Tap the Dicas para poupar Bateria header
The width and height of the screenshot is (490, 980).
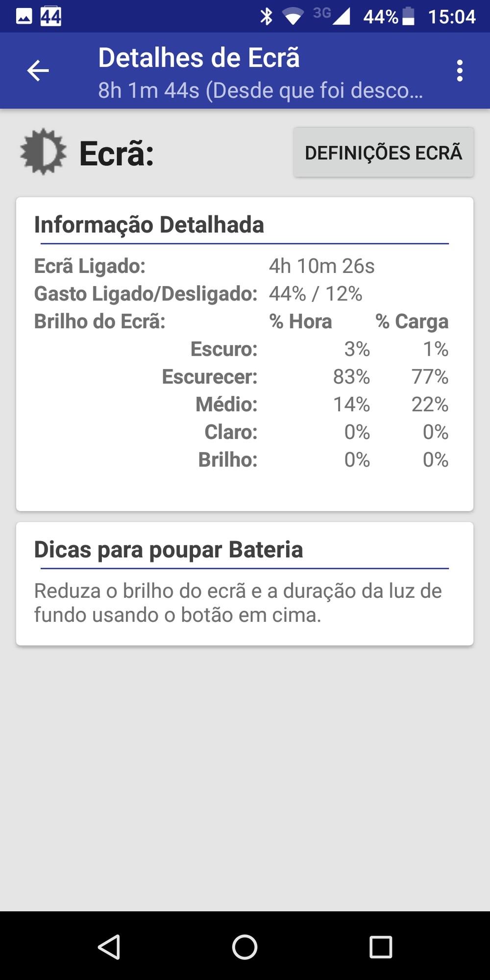point(169,550)
